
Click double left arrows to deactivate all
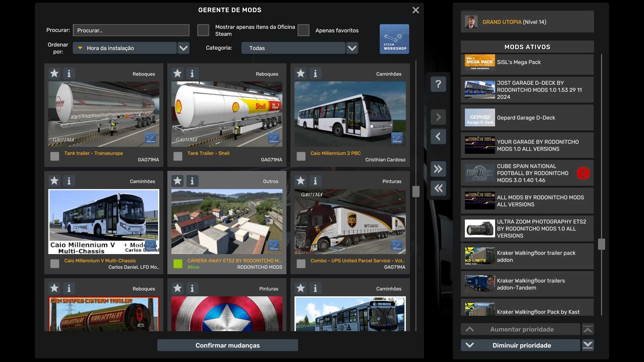point(438,188)
